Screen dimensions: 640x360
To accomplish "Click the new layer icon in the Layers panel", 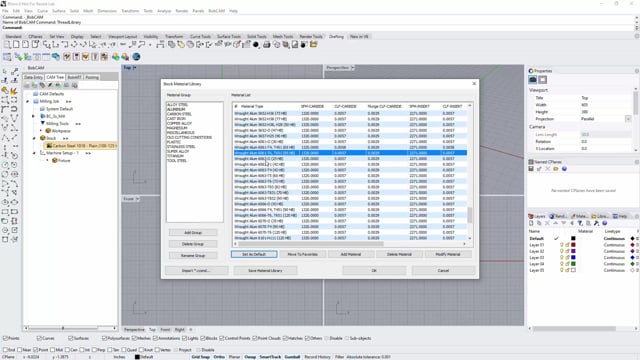I will (531, 223).
